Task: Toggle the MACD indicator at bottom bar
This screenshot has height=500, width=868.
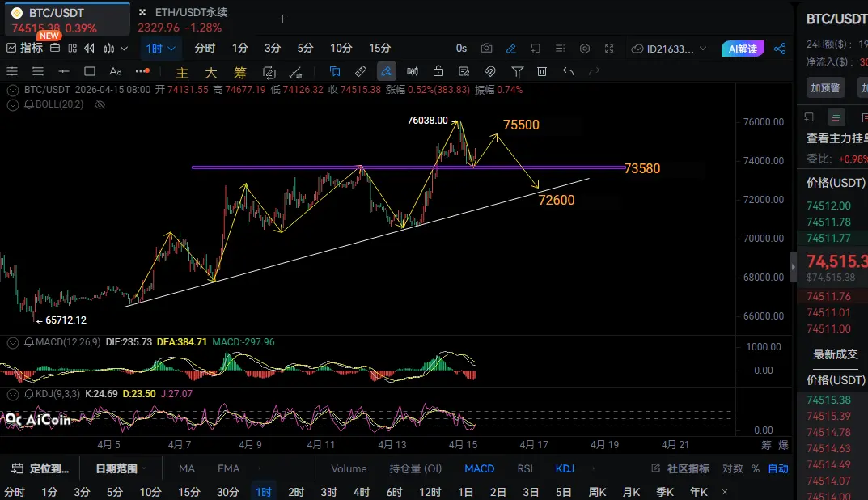Action: [480, 468]
